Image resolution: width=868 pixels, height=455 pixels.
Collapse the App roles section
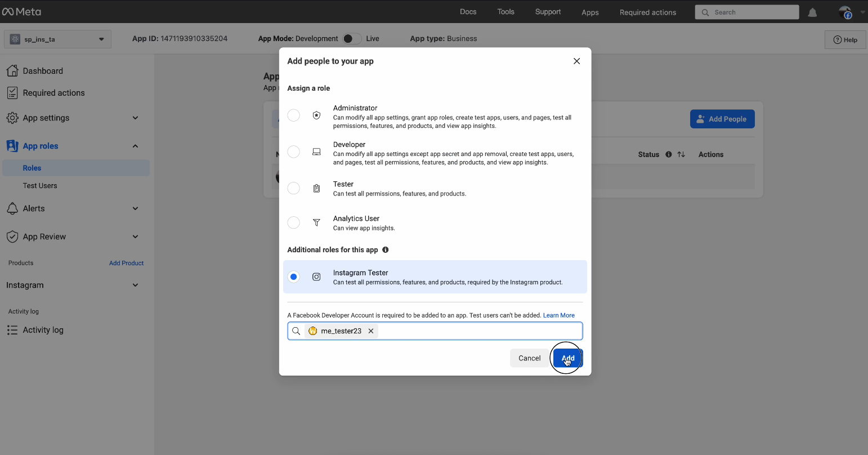(x=135, y=146)
